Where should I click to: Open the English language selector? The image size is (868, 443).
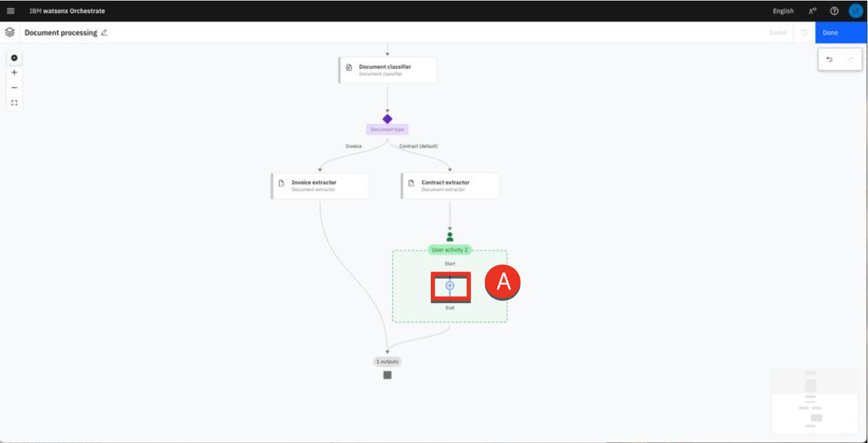(x=783, y=11)
